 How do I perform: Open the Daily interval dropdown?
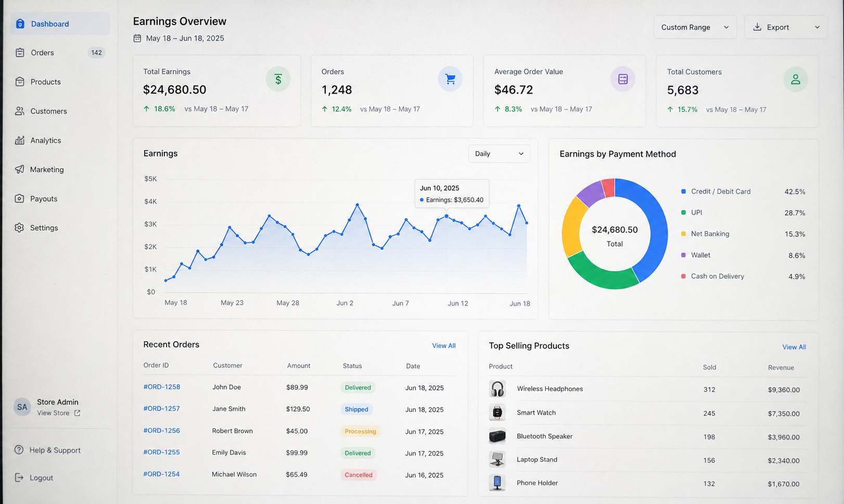tap(499, 153)
